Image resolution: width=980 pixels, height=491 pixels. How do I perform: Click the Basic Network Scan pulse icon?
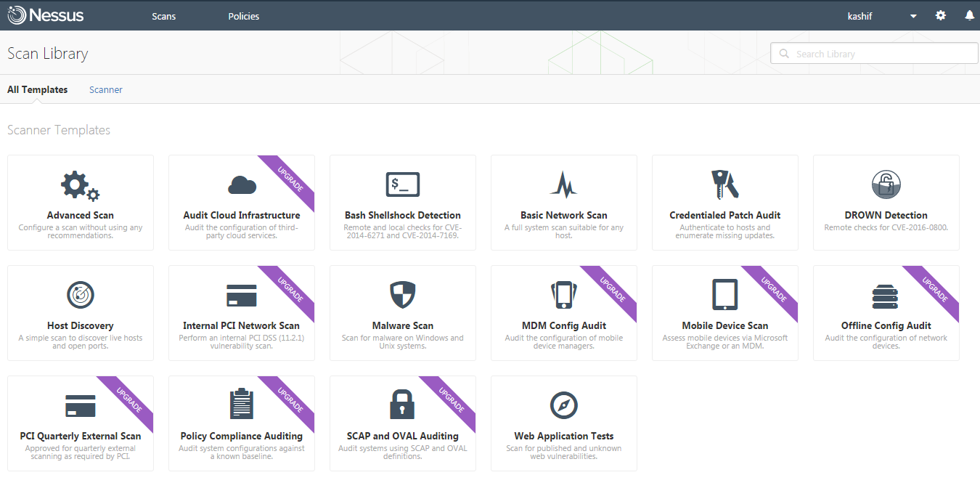[563, 185]
